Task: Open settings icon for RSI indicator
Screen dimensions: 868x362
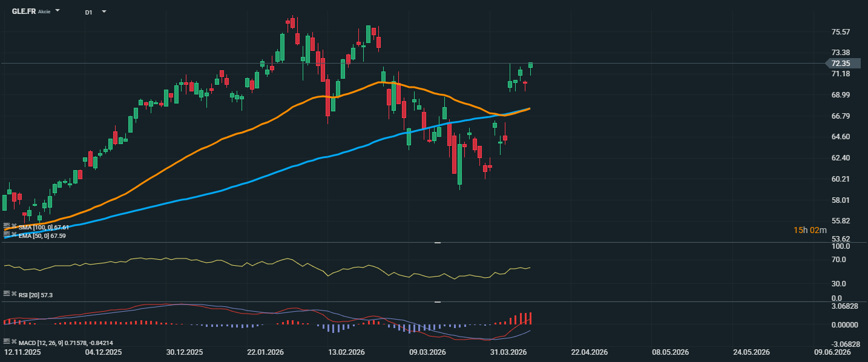Action: click(x=6, y=294)
